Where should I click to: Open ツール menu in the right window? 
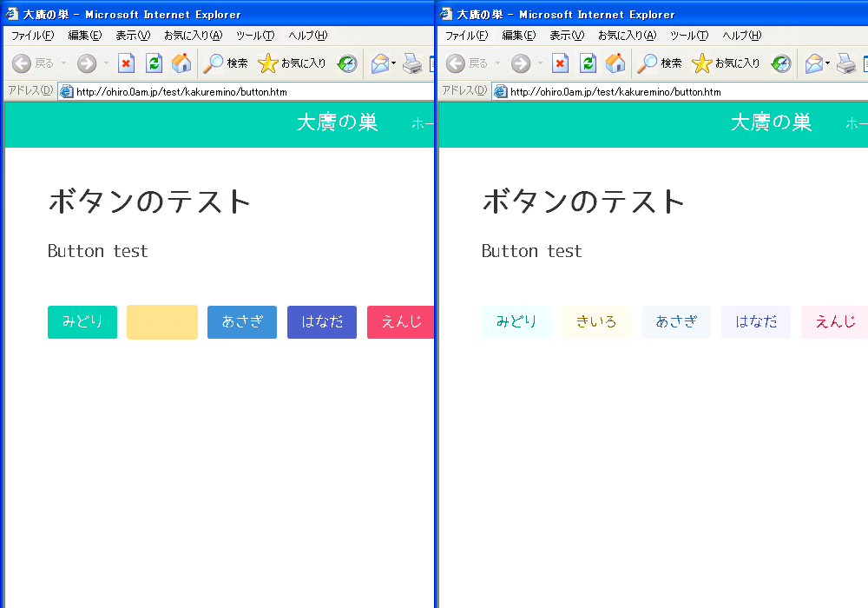689,36
